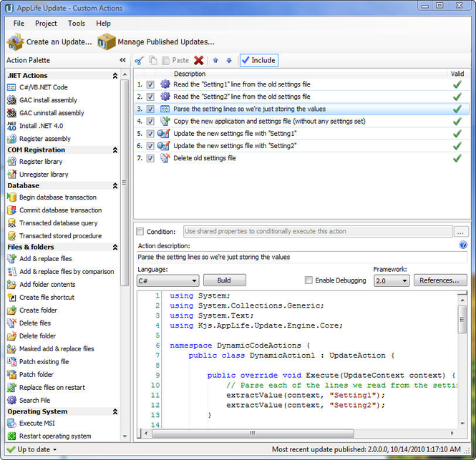
Task: Select the Transacted database query icon
Action: click(11, 223)
